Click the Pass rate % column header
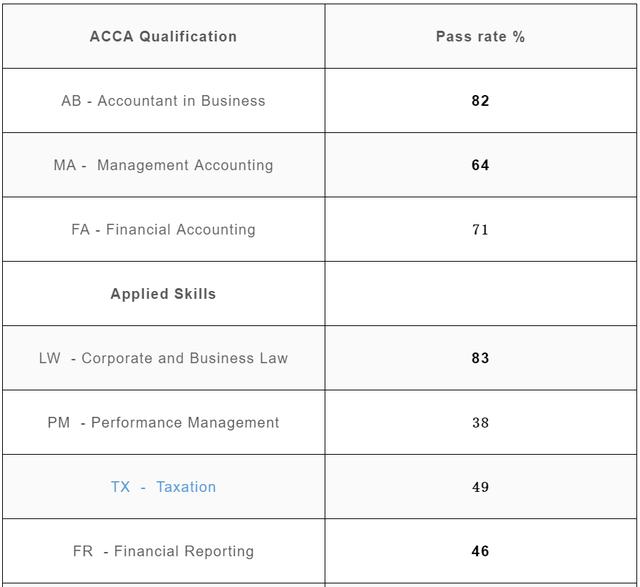 [480, 36]
